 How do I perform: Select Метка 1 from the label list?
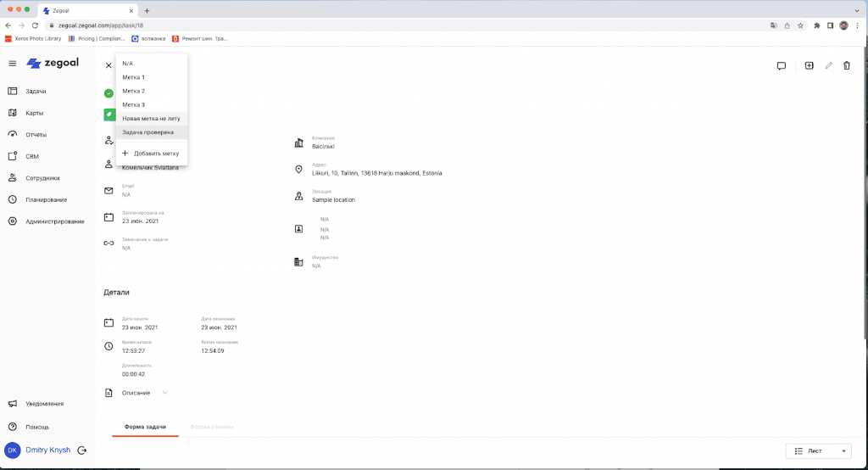(134, 77)
